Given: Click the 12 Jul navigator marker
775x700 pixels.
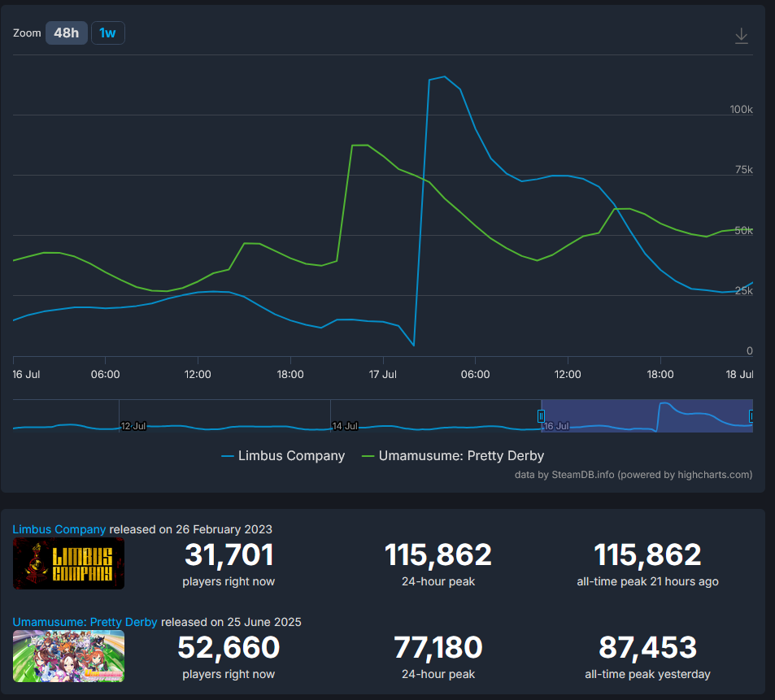Looking at the screenshot, I should coord(133,426).
